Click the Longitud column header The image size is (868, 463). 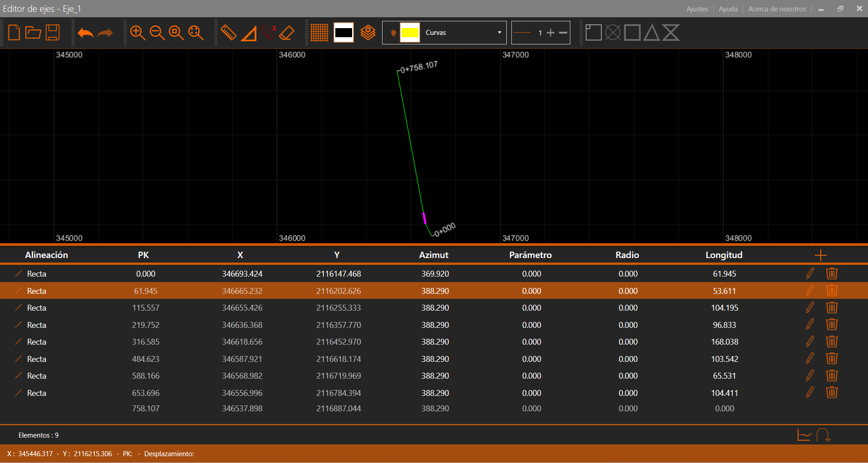pyautogui.click(x=724, y=255)
